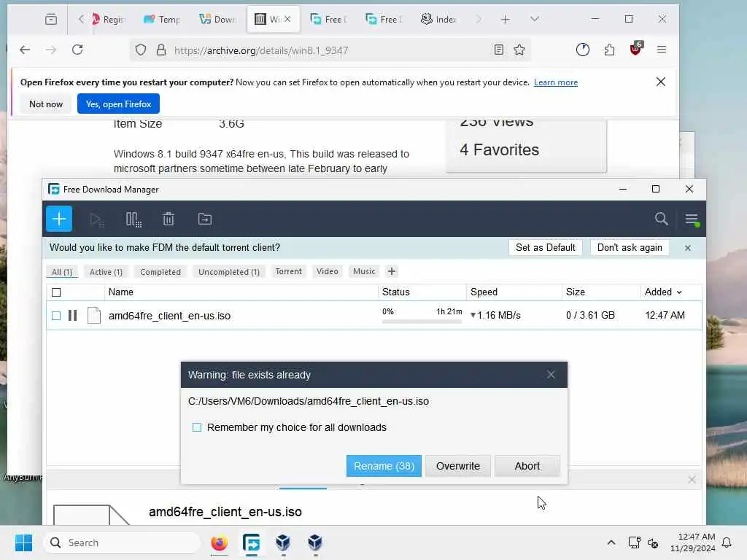
Task: Switch to the Index Firefox tab
Action: click(x=438, y=19)
